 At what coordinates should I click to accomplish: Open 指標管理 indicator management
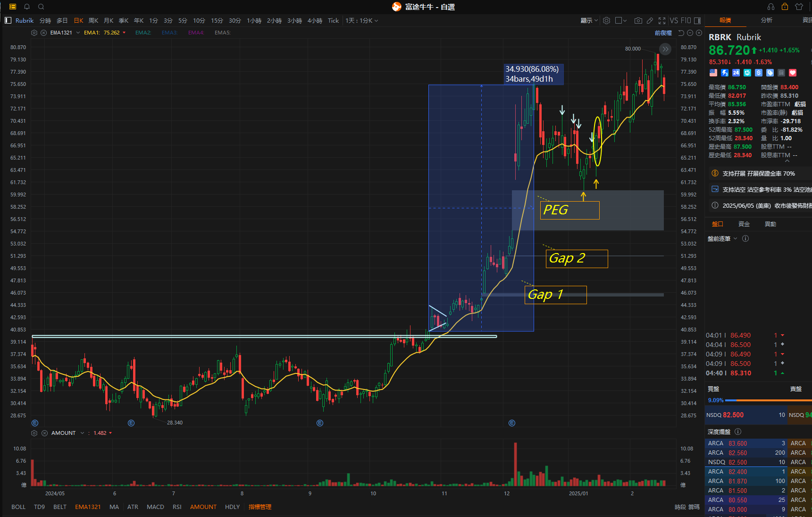tap(260, 507)
